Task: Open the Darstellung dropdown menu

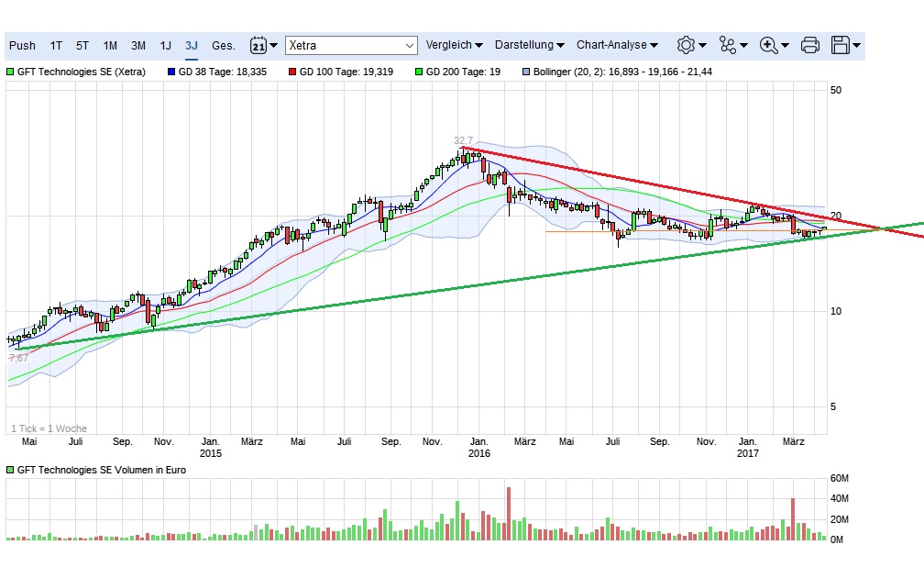Action: pyautogui.click(x=529, y=45)
